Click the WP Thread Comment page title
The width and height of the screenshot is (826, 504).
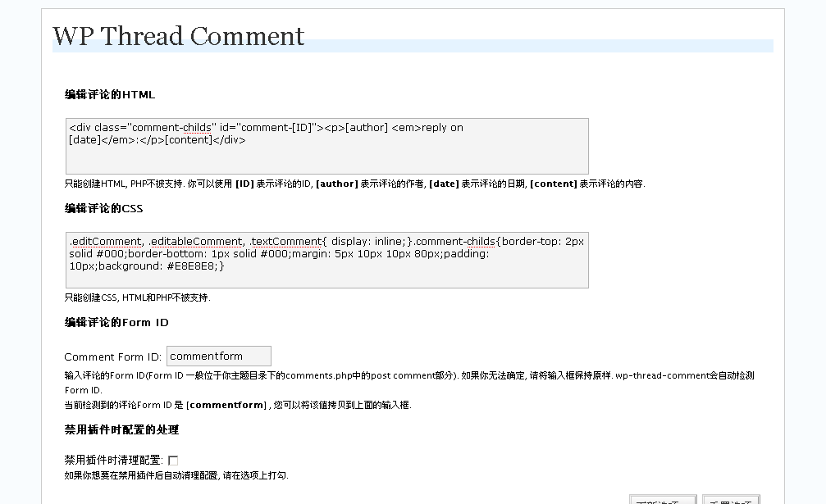[178, 36]
